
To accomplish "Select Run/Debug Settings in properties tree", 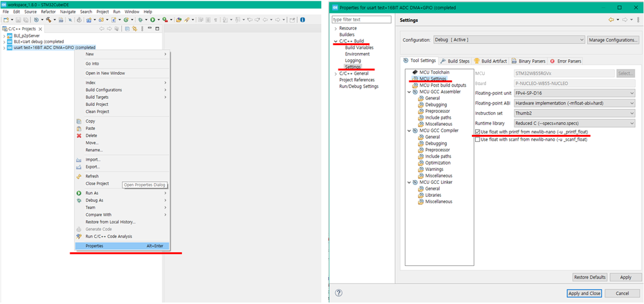I will (359, 86).
